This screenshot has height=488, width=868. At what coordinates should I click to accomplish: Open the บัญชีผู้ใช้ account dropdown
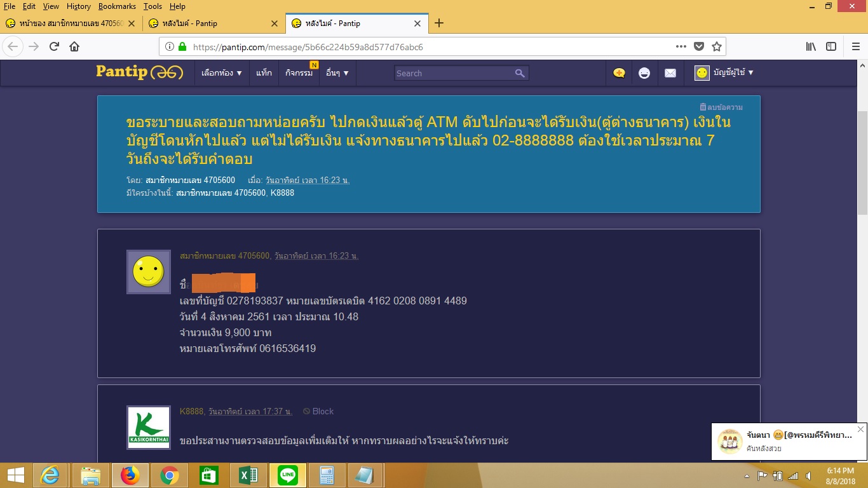pyautogui.click(x=724, y=73)
